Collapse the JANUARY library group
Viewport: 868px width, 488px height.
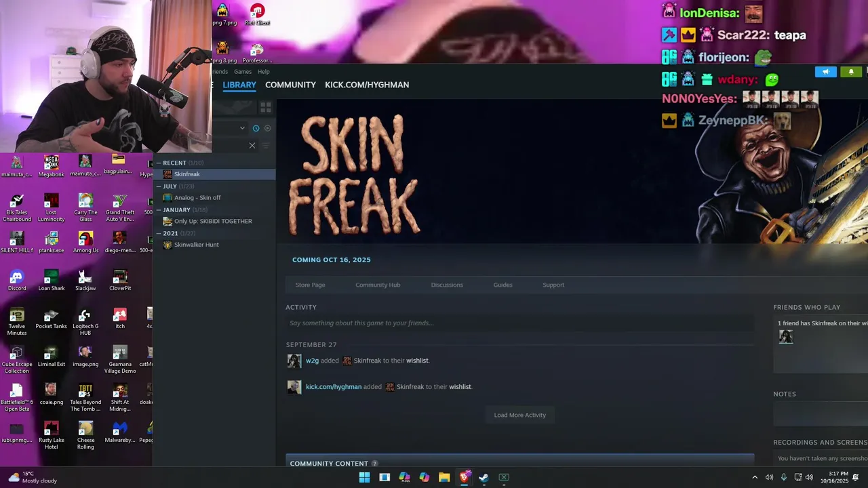(159, 209)
